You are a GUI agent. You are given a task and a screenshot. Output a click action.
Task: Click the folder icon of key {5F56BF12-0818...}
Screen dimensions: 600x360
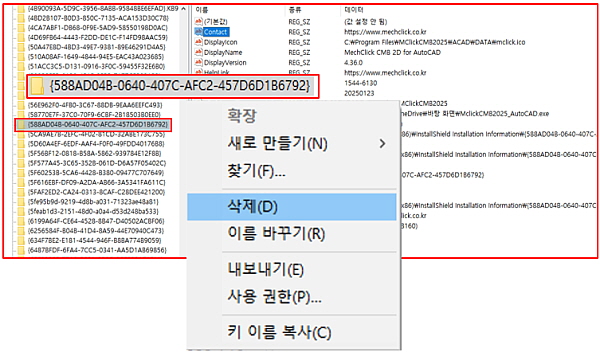[x=21, y=153]
